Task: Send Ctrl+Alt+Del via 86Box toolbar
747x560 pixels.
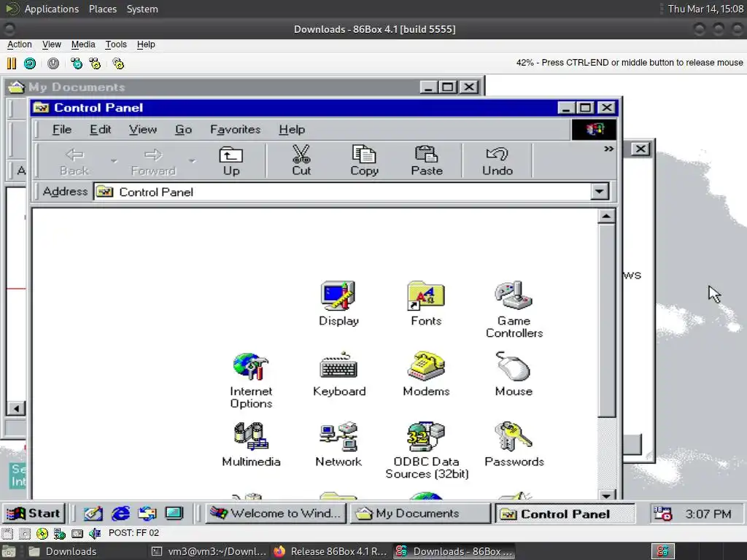Action: click(x=76, y=63)
